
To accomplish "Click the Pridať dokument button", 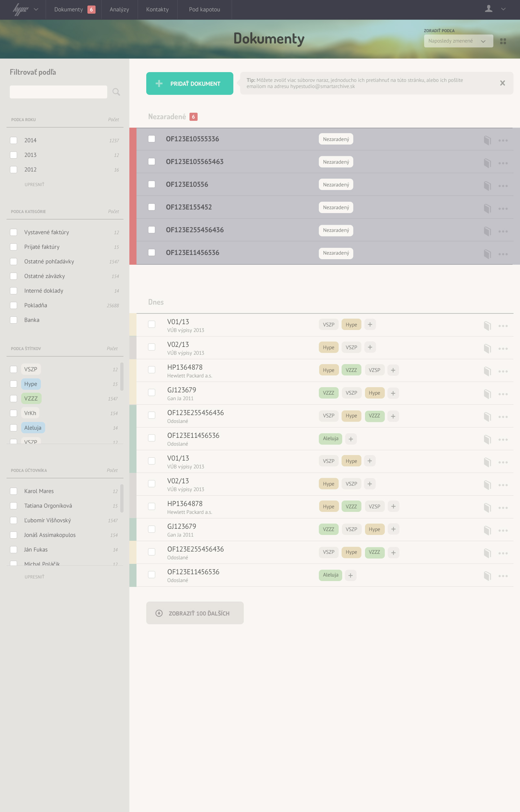I will tap(189, 83).
